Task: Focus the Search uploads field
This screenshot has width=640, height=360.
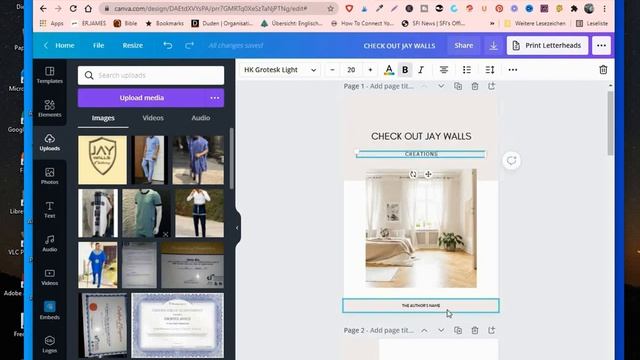Action: click(151, 76)
